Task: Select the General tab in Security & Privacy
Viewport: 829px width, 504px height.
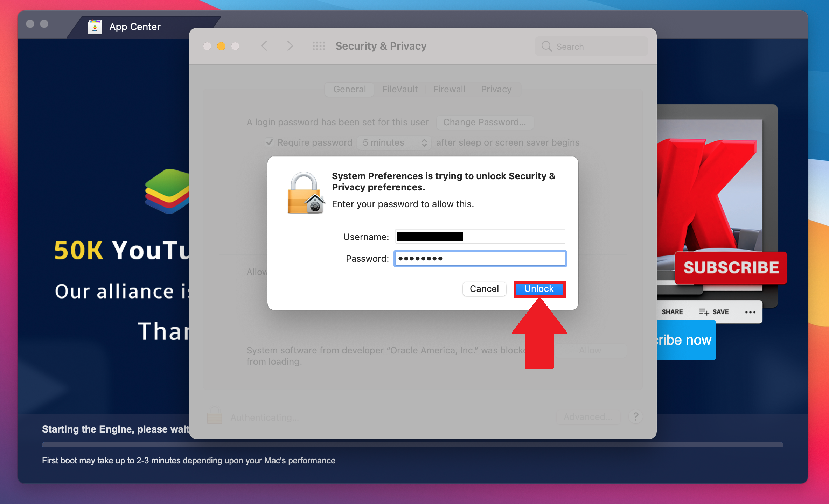Action: pos(349,89)
